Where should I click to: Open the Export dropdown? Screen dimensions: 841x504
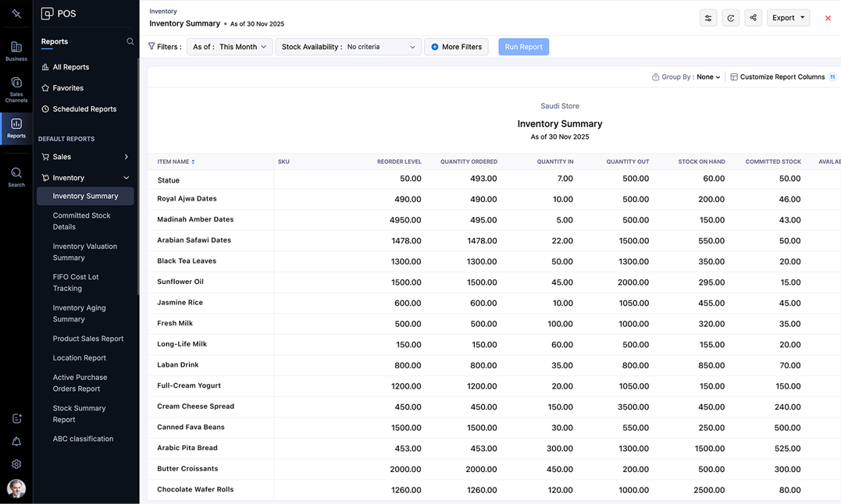click(x=788, y=18)
